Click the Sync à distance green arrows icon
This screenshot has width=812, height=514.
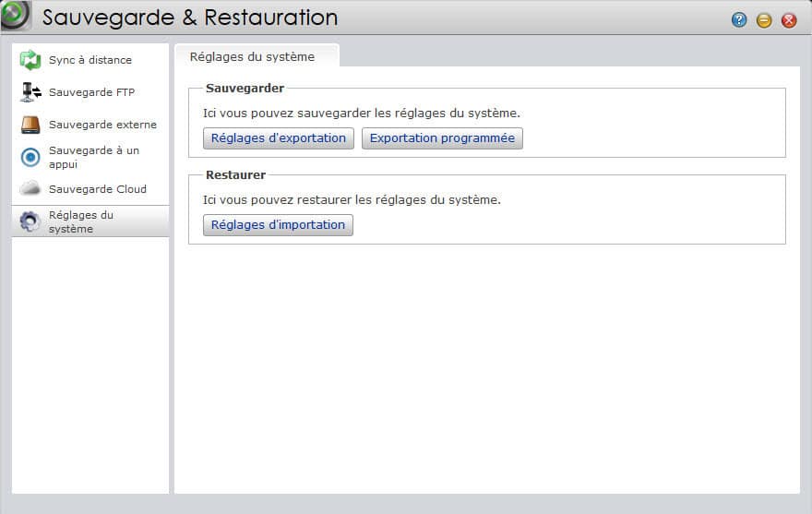pyautogui.click(x=30, y=60)
